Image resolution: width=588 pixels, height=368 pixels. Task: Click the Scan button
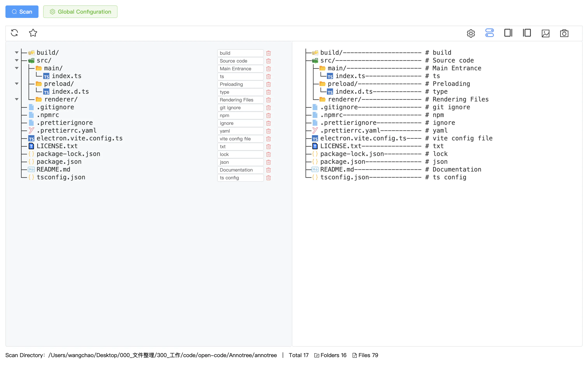[22, 12]
